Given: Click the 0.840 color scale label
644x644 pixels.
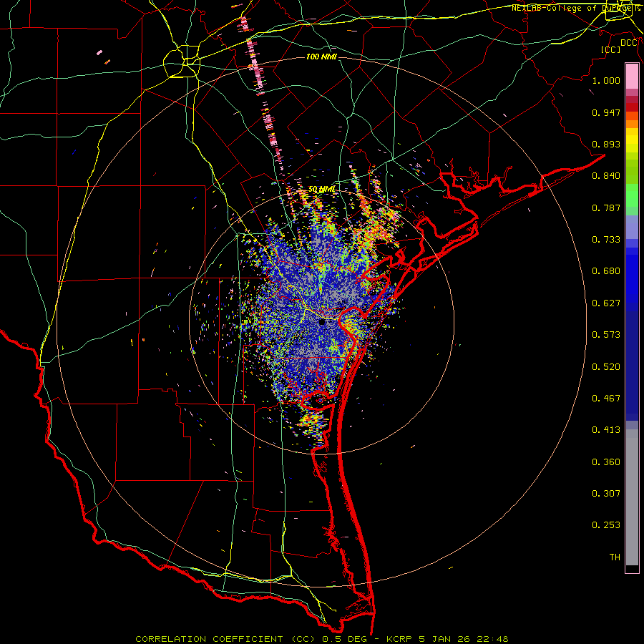Looking at the screenshot, I should (606, 176).
